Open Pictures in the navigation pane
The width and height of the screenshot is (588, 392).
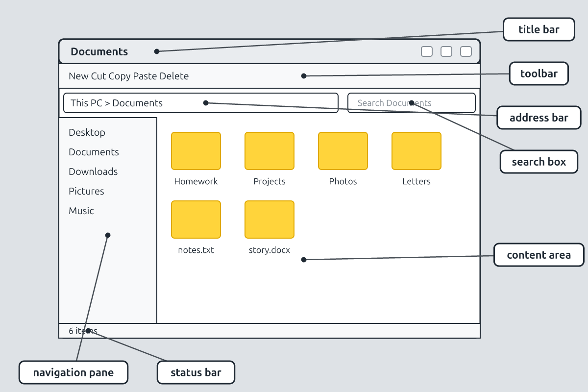click(86, 191)
